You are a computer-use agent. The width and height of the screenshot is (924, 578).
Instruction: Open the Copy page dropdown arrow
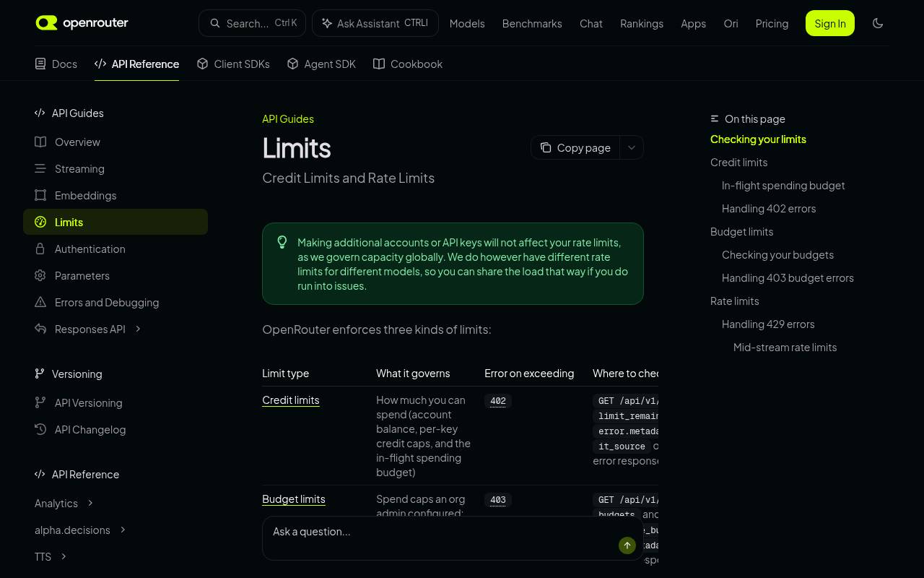(x=632, y=147)
